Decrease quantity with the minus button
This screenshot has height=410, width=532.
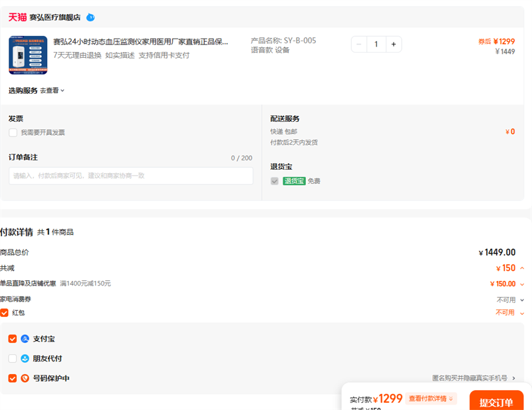point(359,45)
